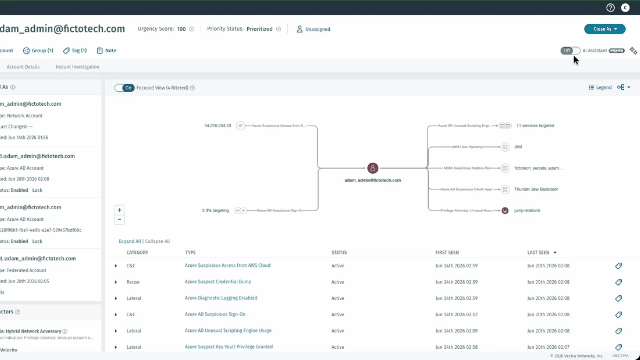Expand the Azure AD Suspicious Sign-On row
This screenshot has height=360, width=640.
point(116,315)
